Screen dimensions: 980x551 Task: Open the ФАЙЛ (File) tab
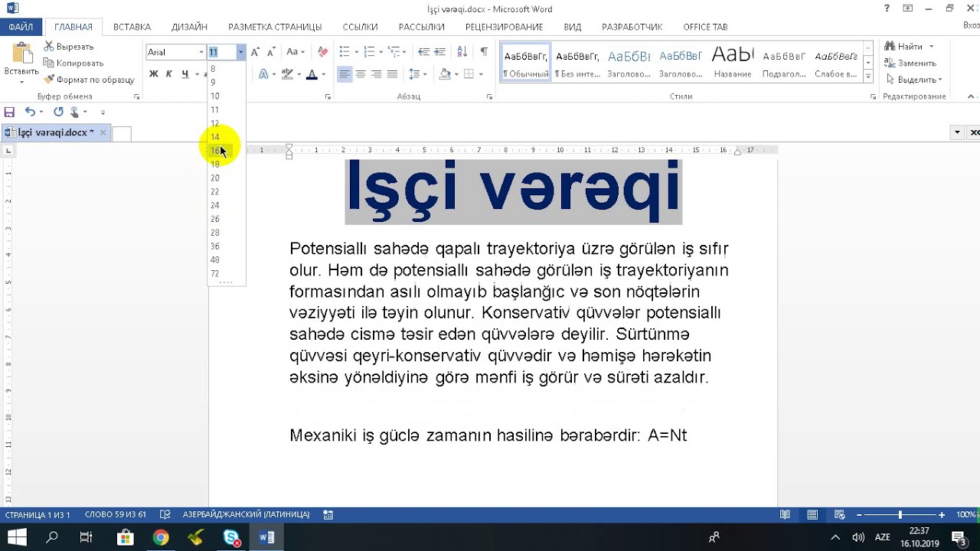pyautogui.click(x=21, y=27)
